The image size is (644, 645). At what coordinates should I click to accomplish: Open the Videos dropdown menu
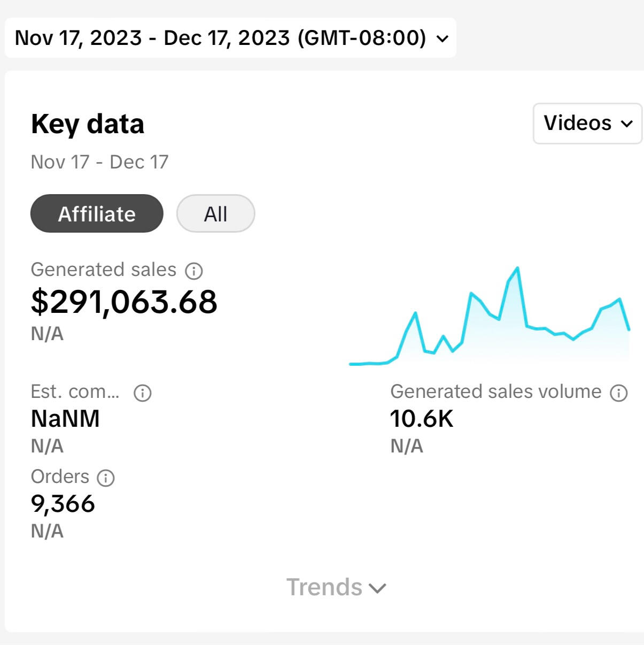pos(587,124)
